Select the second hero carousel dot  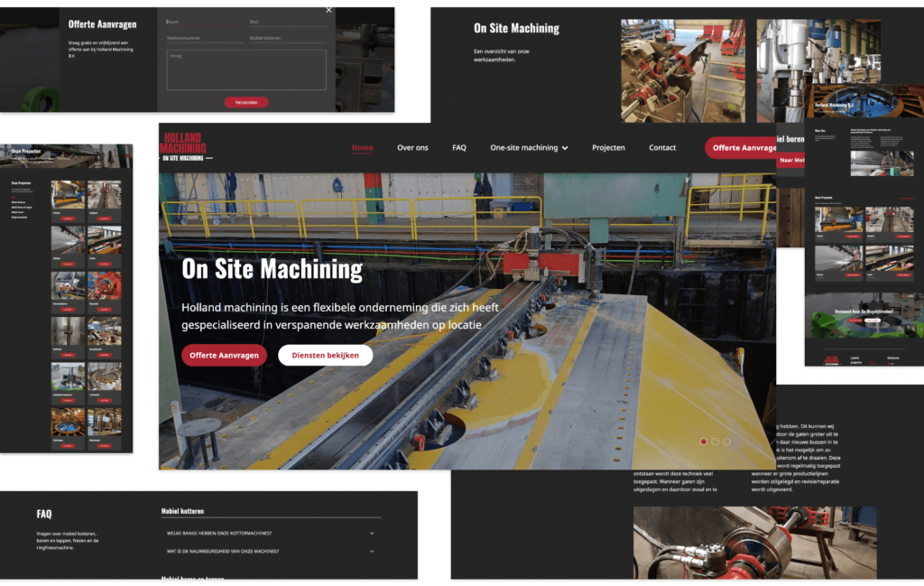tap(715, 442)
